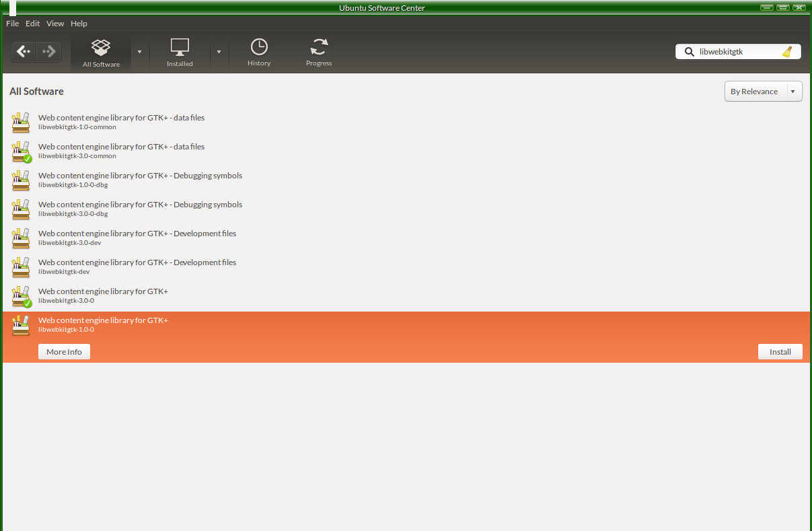Expand the Installed dropdown arrow
The image size is (812, 531).
[x=219, y=52]
